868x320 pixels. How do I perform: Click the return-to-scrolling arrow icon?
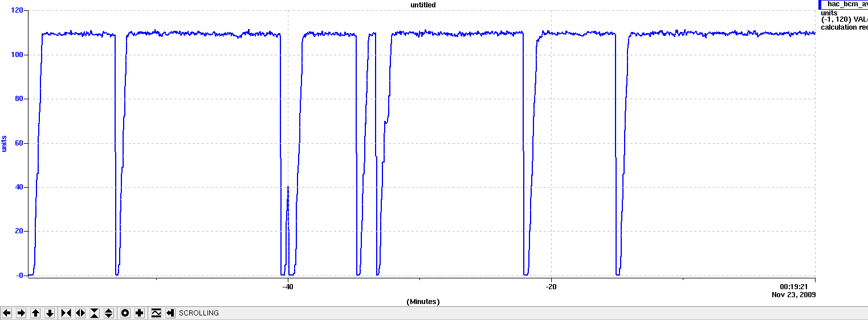pyautogui.click(x=170, y=313)
